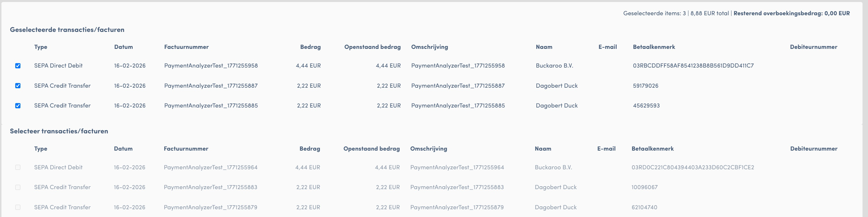The height and width of the screenshot is (217, 868).
Task: Click Dagobert Duck name in row 1771255885
Action: [x=557, y=106]
